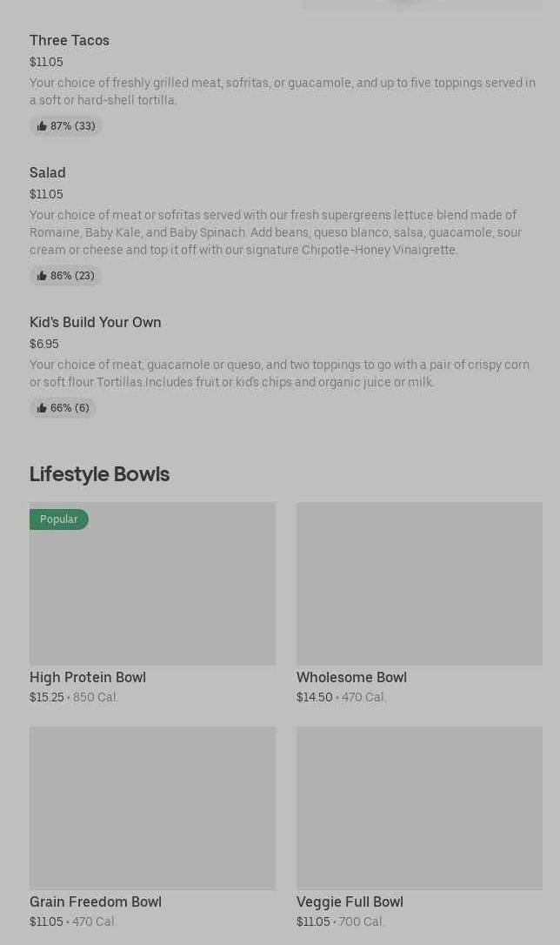Click the Lifestyle Bowls section heading

(99, 473)
